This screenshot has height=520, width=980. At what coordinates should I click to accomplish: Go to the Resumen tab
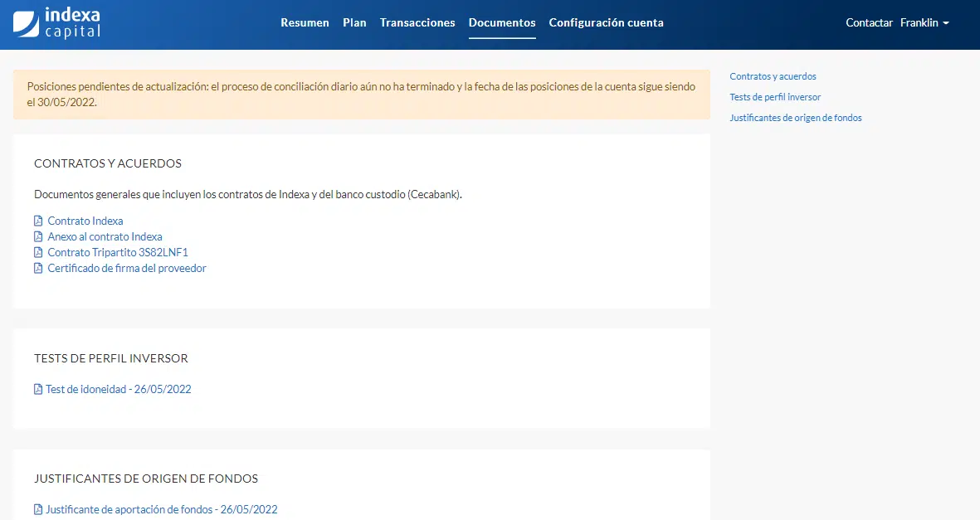click(305, 22)
